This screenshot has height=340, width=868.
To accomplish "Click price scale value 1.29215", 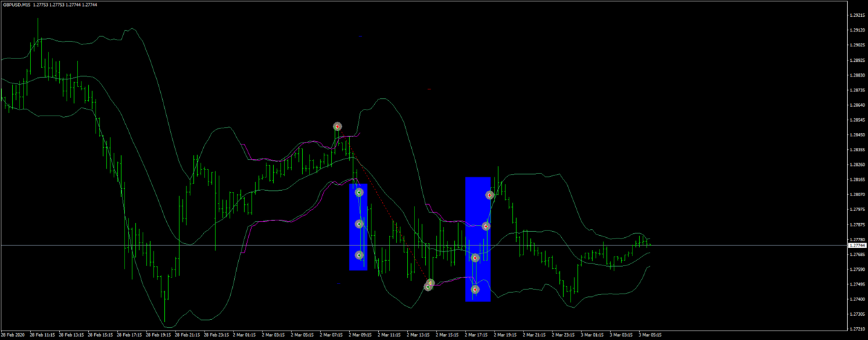I will pos(857,15).
